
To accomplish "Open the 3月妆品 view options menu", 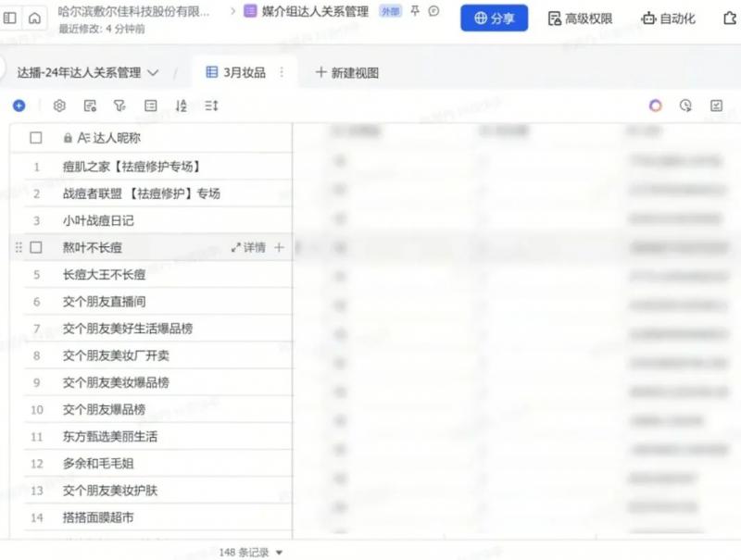I will point(282,72).
